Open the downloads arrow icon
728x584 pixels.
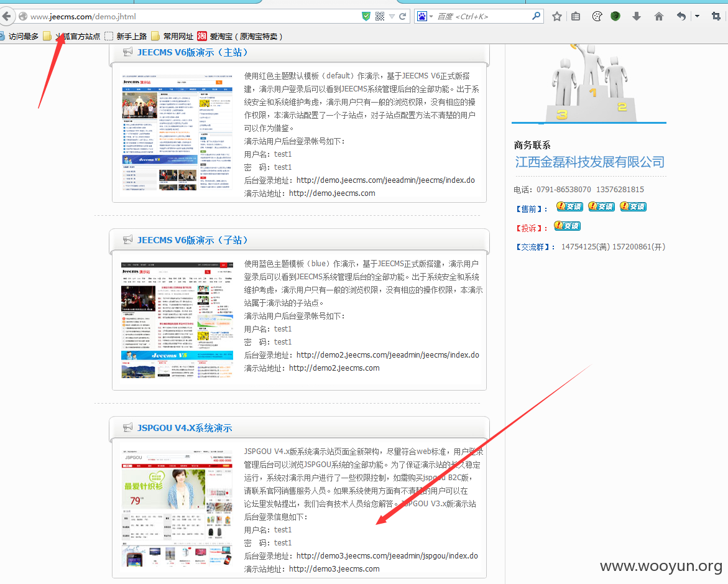(637, 17)
